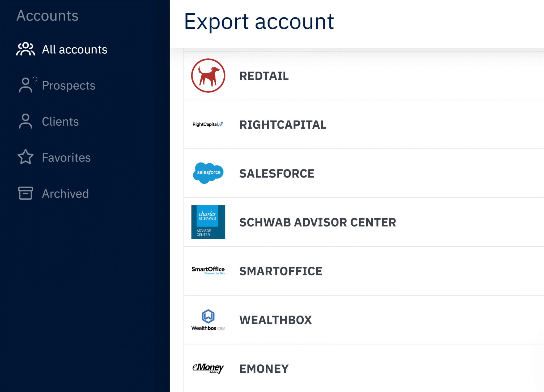
Task: Click the Archived box icon
Action: [25, 193]
